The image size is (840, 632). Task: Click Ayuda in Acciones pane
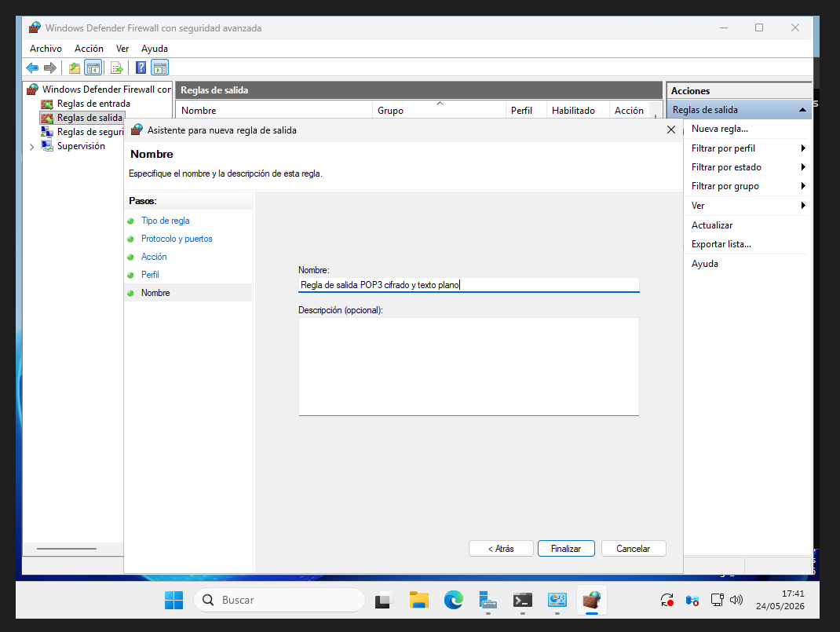[704, 264]
